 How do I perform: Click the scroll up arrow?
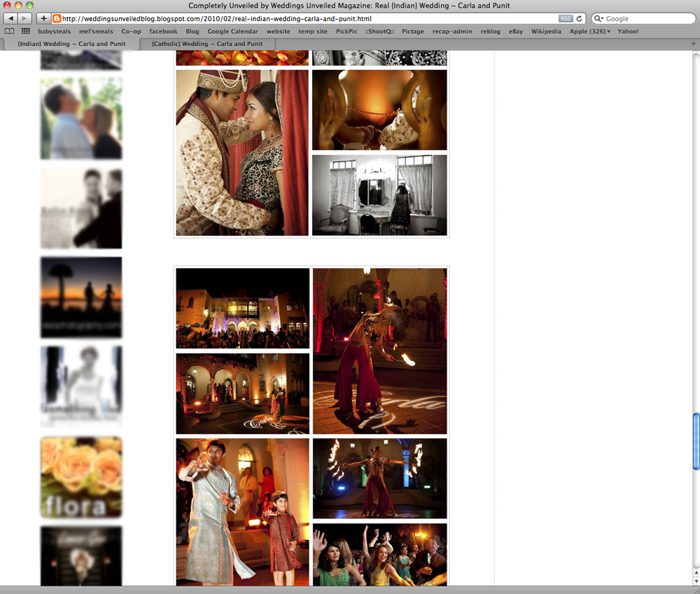pos(696,572)
